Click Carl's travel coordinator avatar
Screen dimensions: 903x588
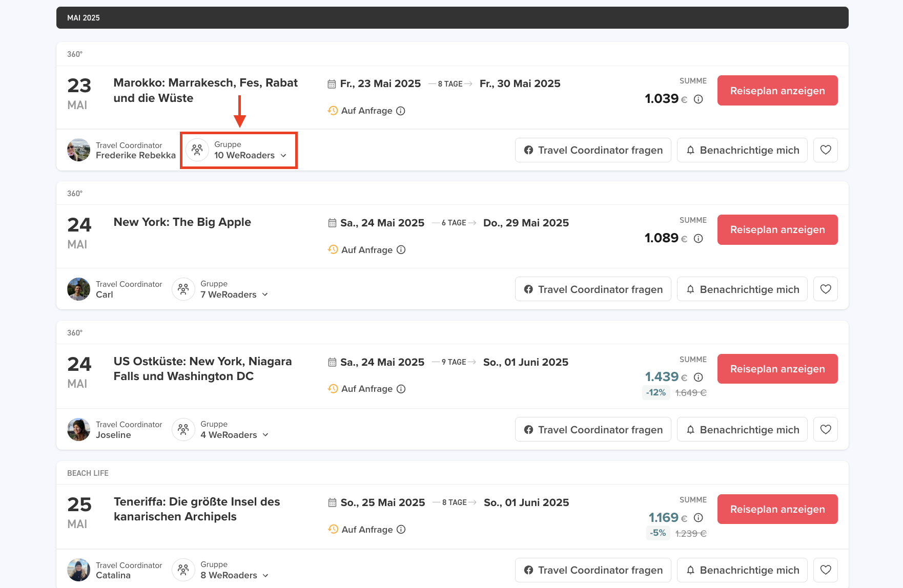[78, 289]
